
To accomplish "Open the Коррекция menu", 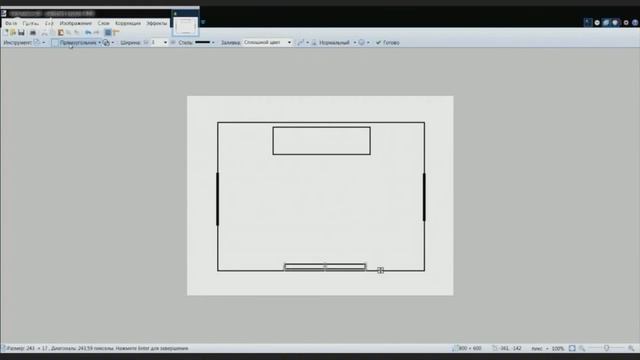I will tap(128, 23).
